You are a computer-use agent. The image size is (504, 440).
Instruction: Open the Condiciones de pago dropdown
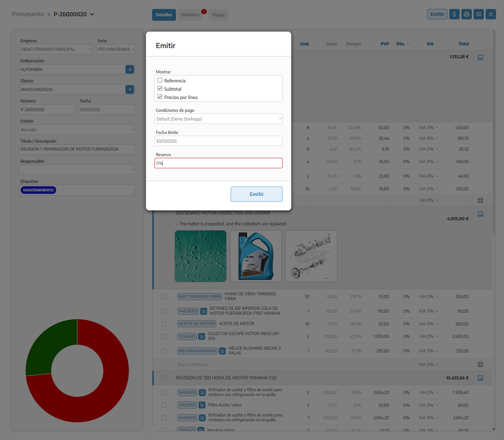tap(219, 119)
